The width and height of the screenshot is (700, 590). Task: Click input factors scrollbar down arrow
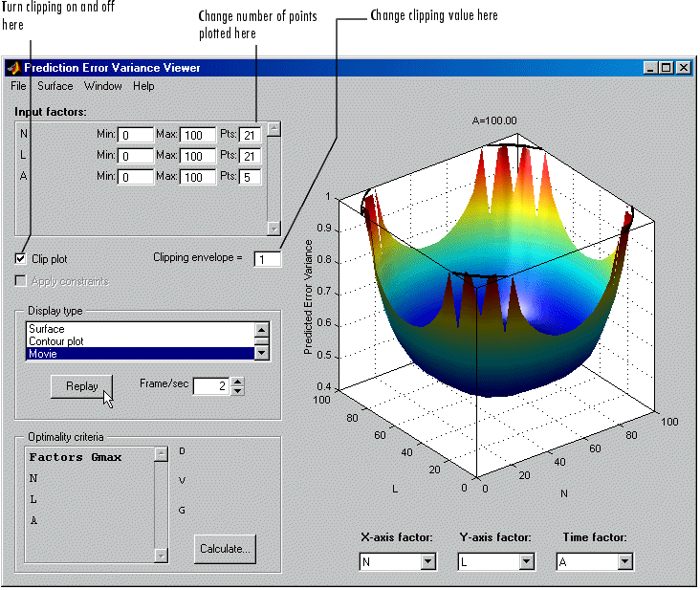273,228
